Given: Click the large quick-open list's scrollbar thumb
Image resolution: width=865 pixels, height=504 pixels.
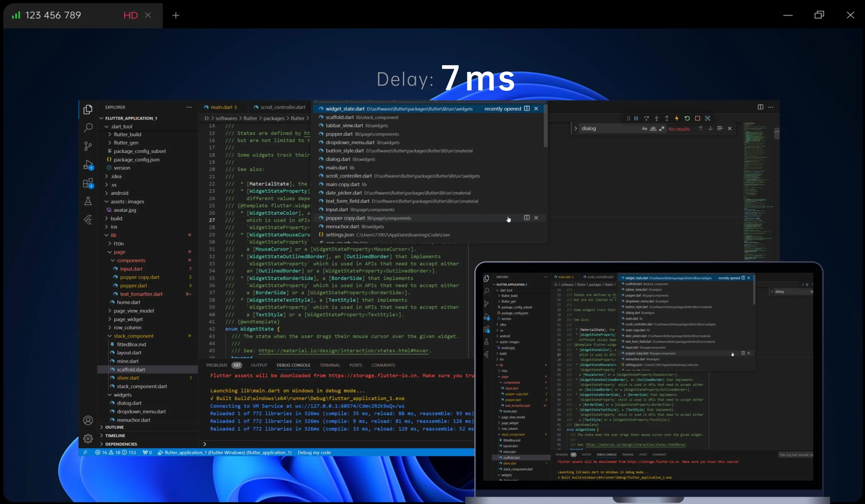Looking at the screenshot, I should (x=545, y=126).
